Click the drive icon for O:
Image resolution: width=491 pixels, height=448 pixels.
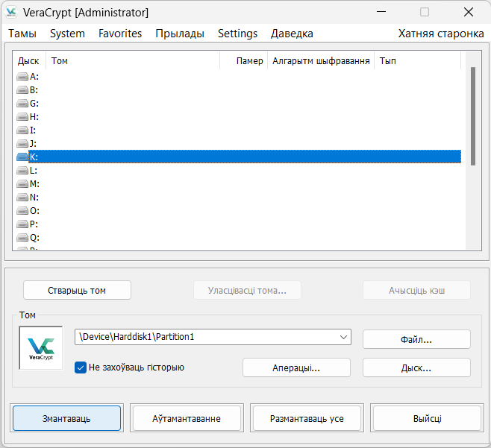(x=22, y=211)
